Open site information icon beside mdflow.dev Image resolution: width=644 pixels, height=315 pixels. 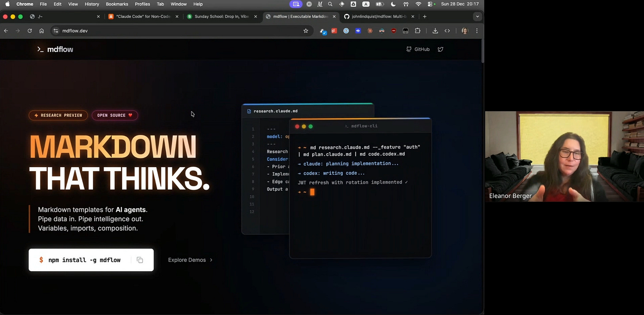point(56,31)
